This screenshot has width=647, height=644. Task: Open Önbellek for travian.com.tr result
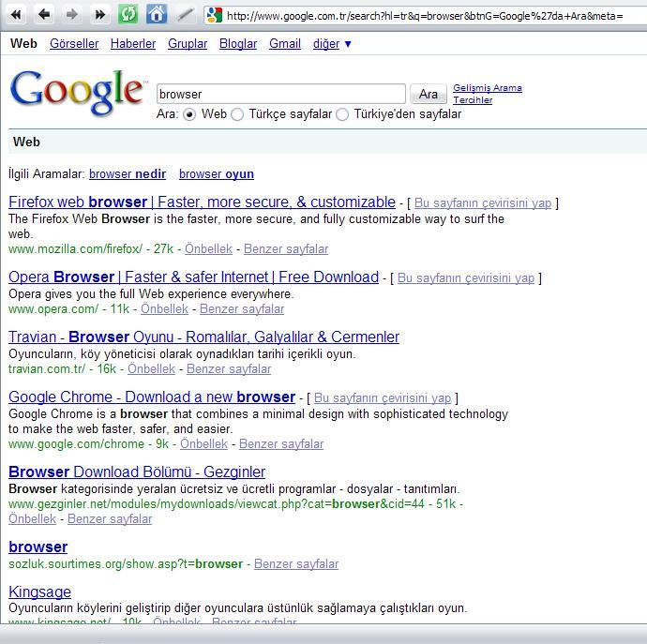tap(151, 368)
